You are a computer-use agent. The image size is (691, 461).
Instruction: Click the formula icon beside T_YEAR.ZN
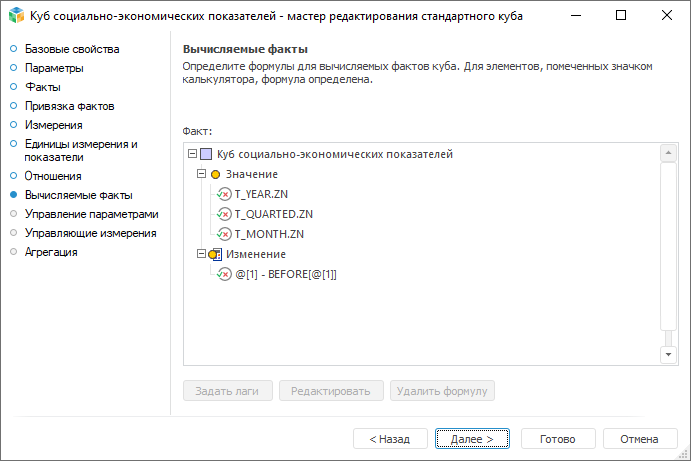click(x=224, y=194)
